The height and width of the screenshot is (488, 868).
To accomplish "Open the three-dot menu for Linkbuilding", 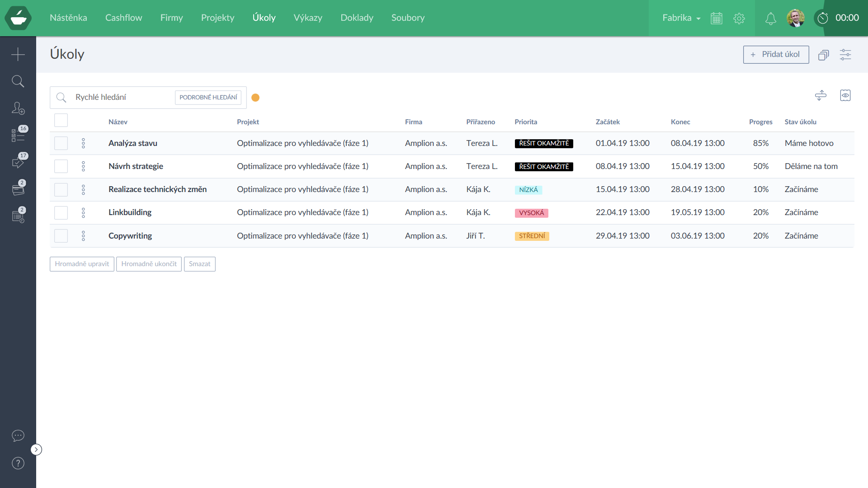I will tap(83, 213).
